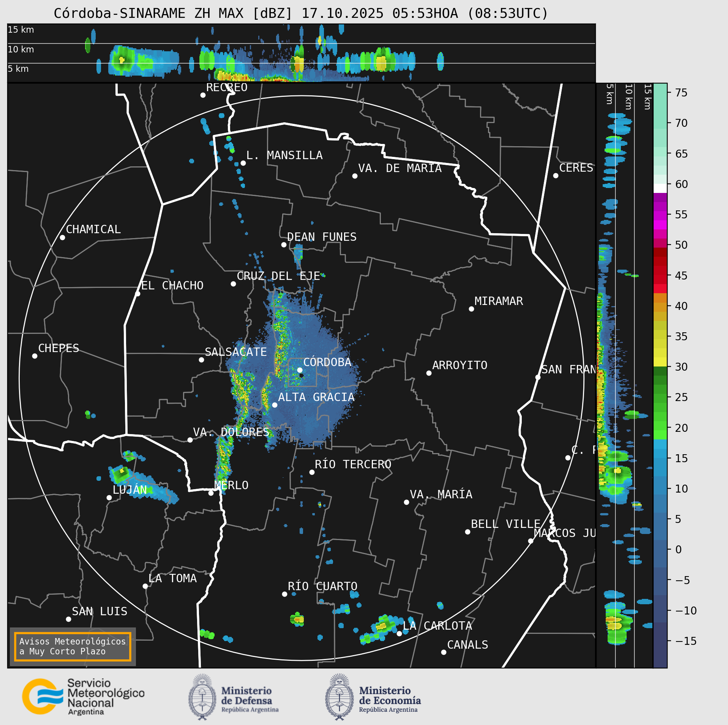This screenshot has width=728, height=725.
Task: Click the LA CARLOTA city label
Action: click(437, 626)
